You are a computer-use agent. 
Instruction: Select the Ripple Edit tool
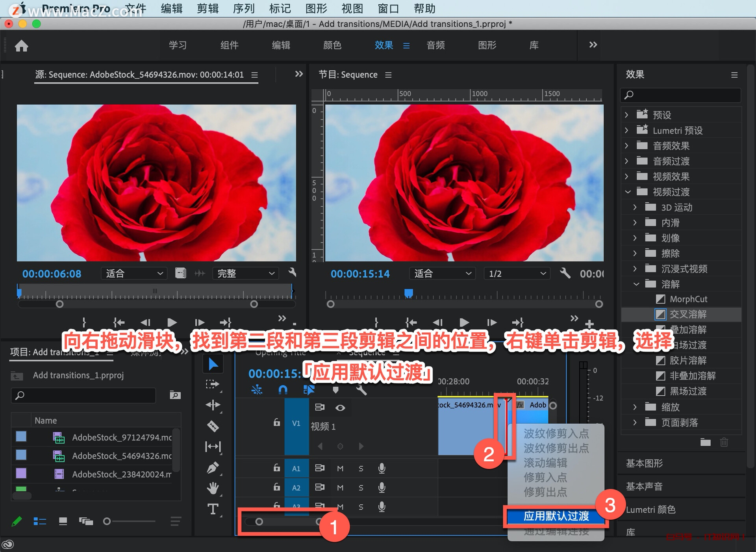pos(213,405)
